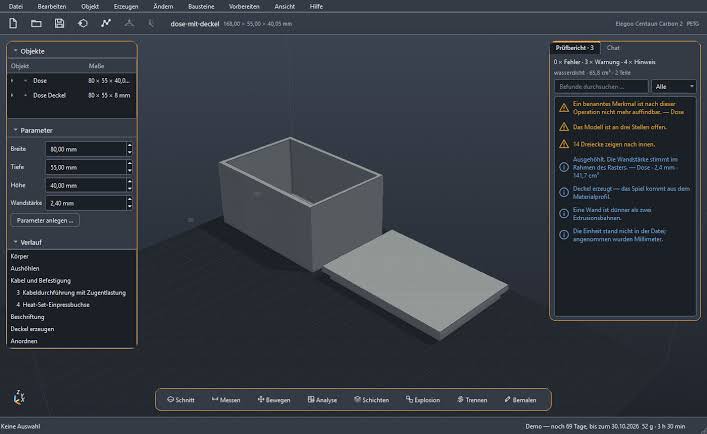Open a file with the folder icon
Viewport: 707px width, 434px height.
point(36,23)
